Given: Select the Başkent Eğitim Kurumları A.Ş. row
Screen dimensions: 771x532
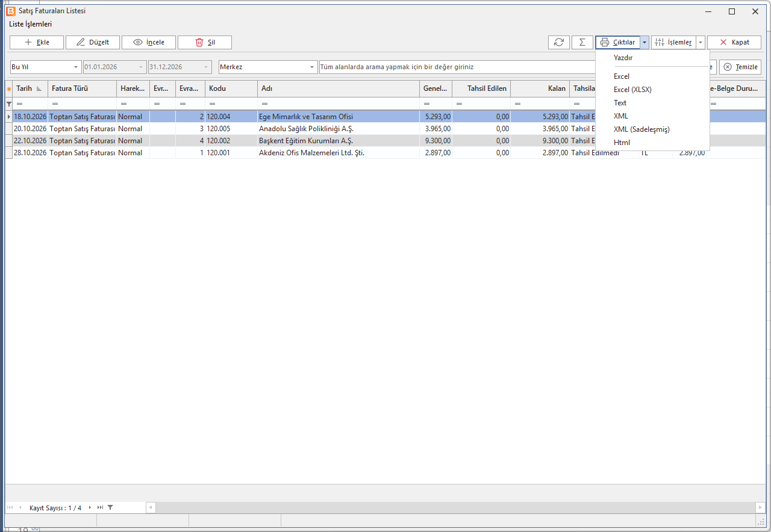Looking at the screenshot, I should click(x=385, y=141).
